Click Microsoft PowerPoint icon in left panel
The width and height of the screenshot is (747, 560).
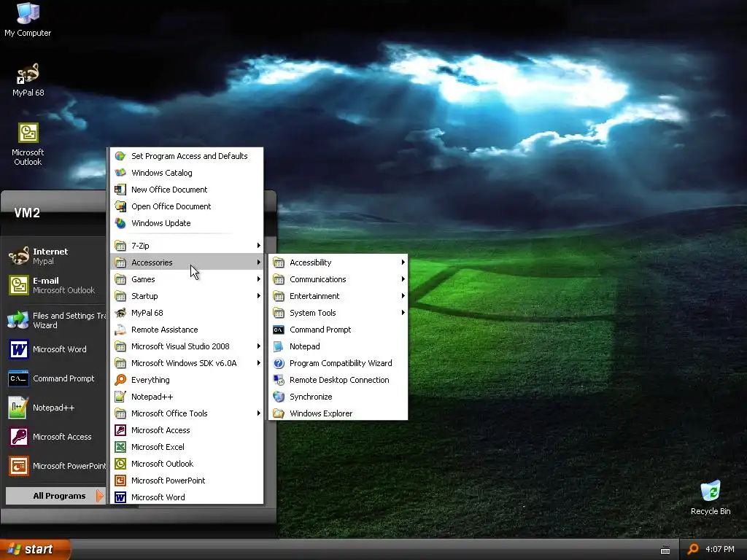coord(18,466)
